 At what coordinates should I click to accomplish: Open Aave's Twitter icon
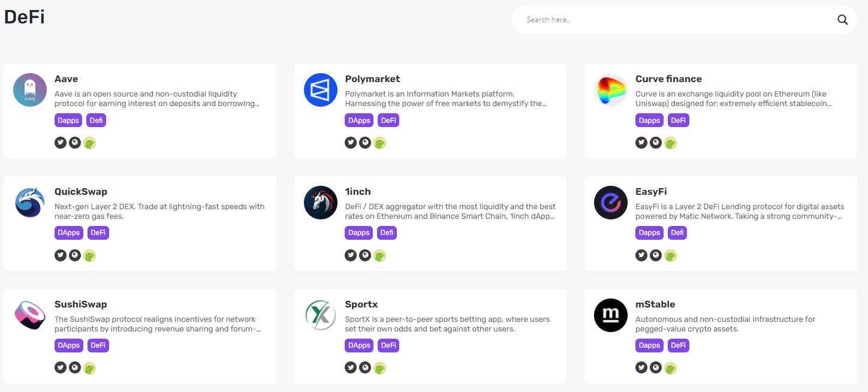tap(61, 143)
